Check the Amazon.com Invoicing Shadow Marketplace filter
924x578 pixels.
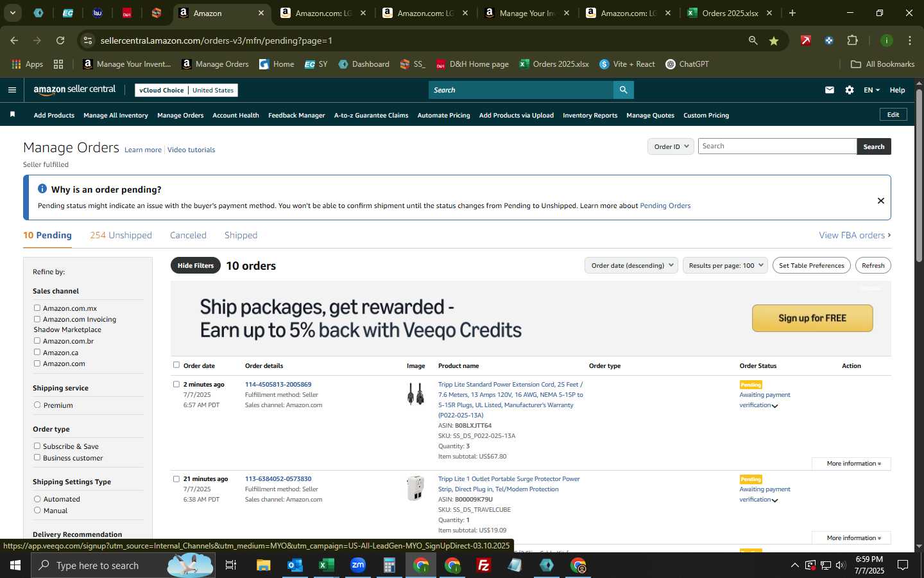coord(37,319)
